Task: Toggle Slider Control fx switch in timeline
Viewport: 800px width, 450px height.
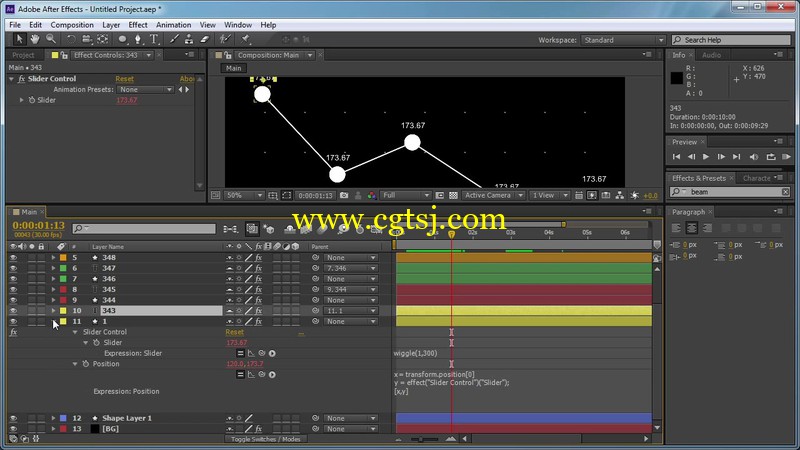Action: [x=13, y=332]
